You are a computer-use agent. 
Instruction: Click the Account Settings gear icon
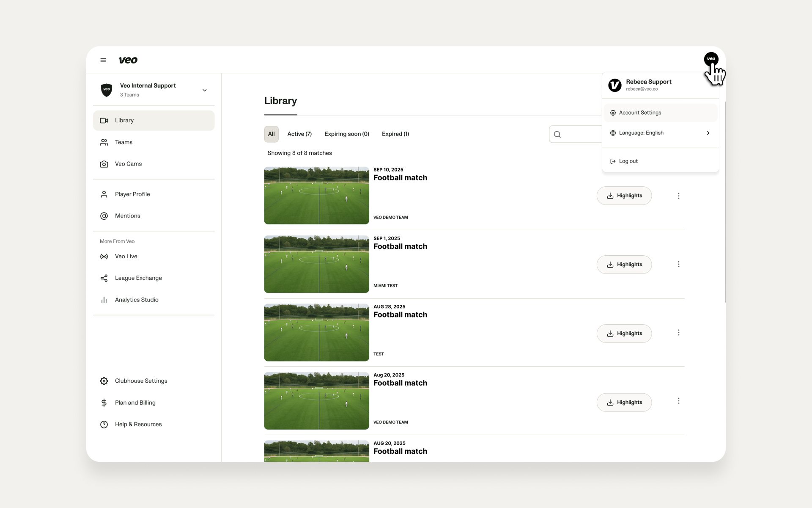(613, 113)
